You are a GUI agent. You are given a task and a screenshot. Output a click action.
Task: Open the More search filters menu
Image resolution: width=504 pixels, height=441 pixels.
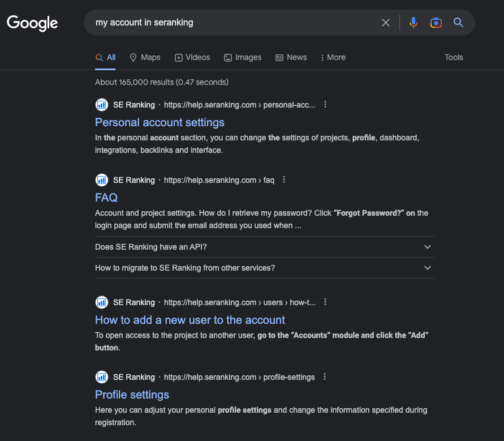tap(333, 58)
